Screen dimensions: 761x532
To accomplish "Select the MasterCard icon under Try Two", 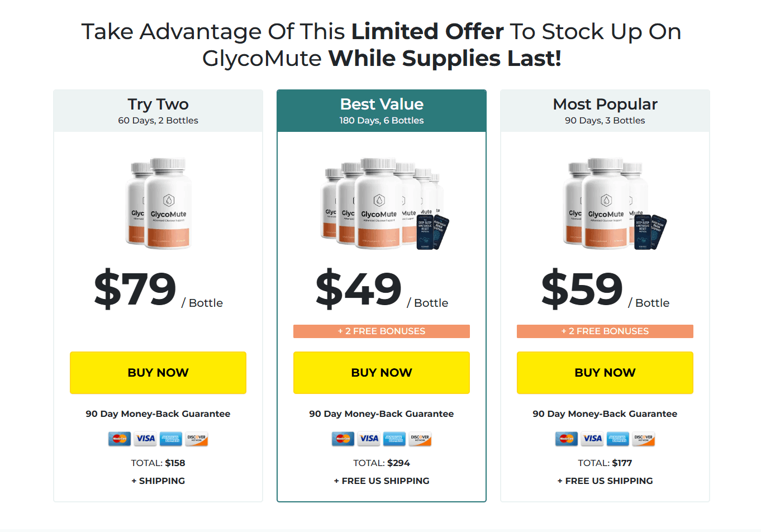I will [118, 439].
